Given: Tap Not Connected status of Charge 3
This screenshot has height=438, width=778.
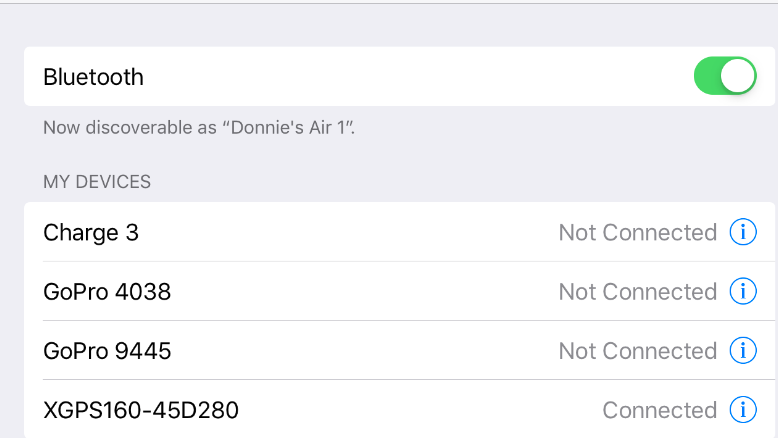Looking at the screenshot, I should tap(638, 232).
